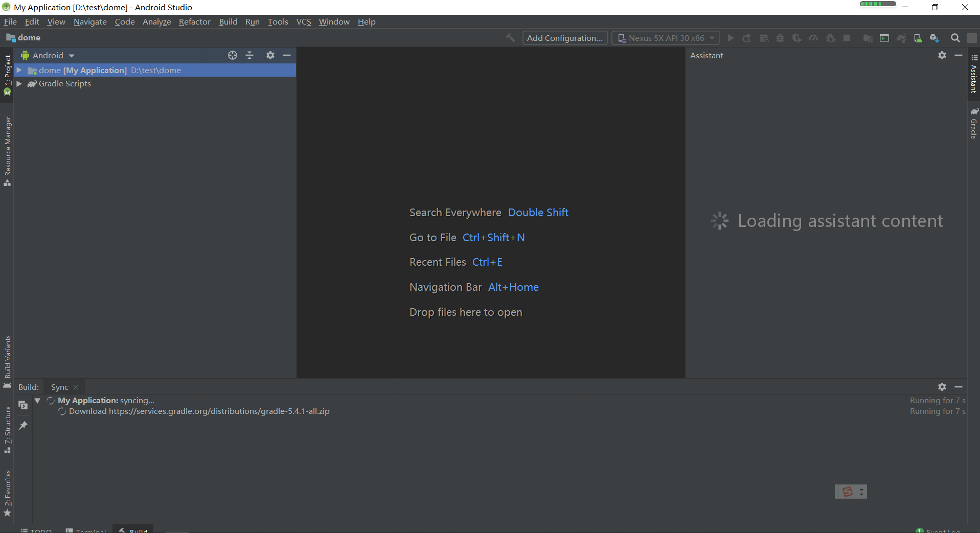Open the Android project view dropdown

tap(48, 55)
